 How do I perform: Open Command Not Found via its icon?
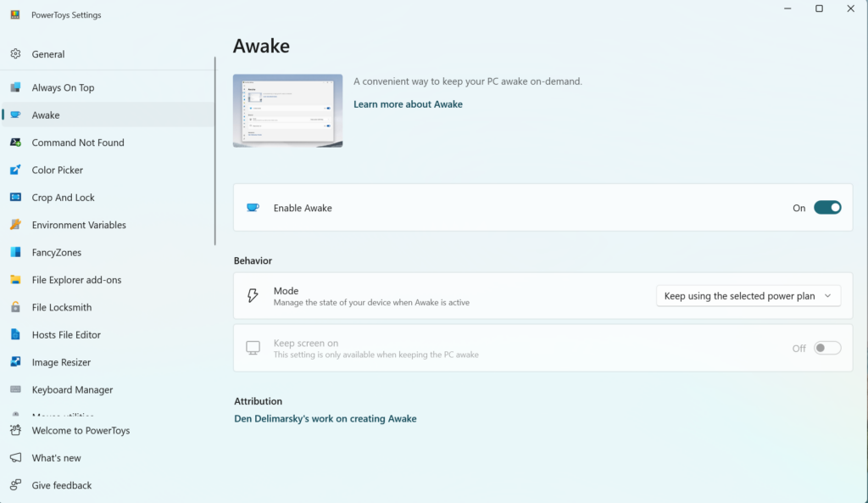pos(17,142)
